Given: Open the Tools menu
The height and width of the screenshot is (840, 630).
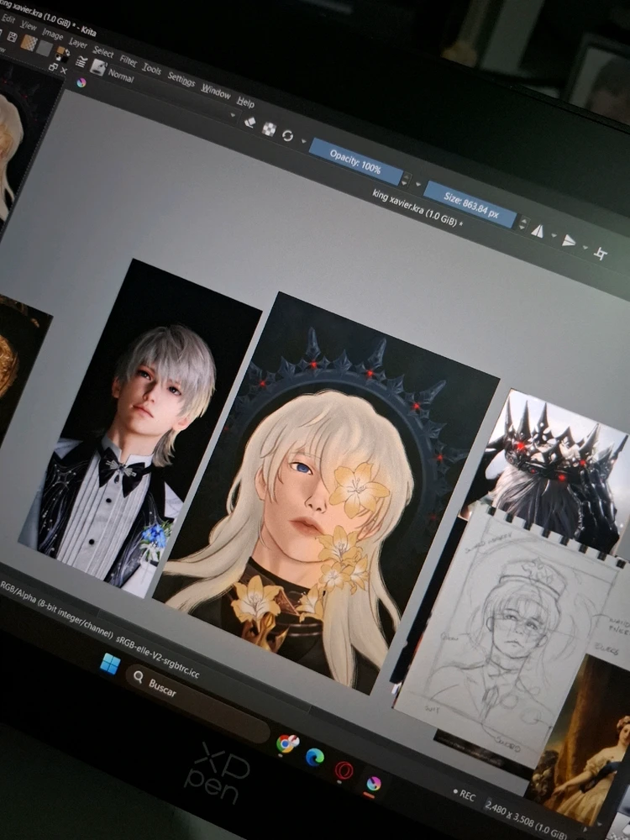Looking at the screenshot, I should [x=151, y=69].
